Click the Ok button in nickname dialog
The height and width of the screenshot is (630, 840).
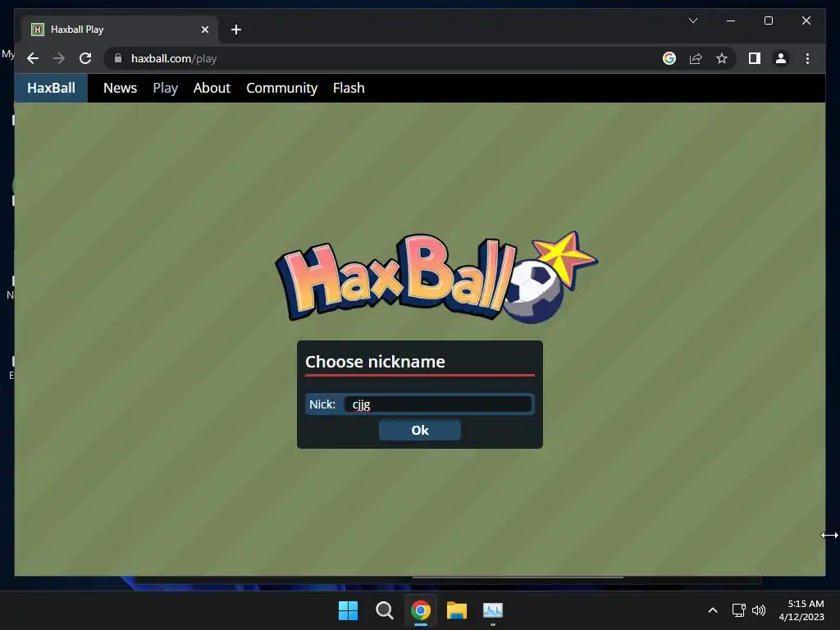pyautogui.click(x=419, y=430)
